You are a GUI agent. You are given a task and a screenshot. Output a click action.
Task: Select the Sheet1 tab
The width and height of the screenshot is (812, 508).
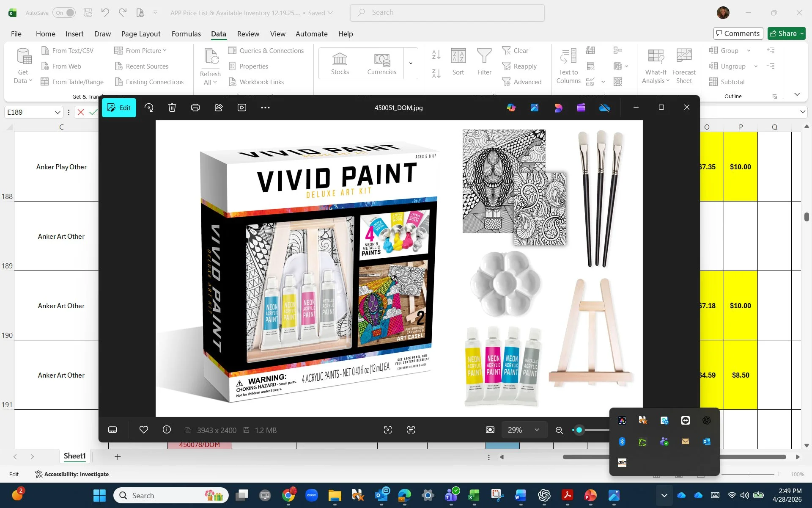coord(75,456)
